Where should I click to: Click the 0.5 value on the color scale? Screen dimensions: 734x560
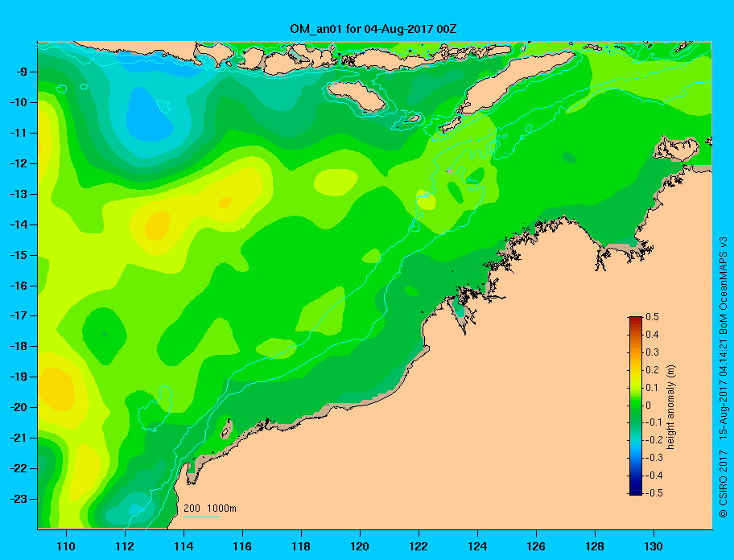653,317
